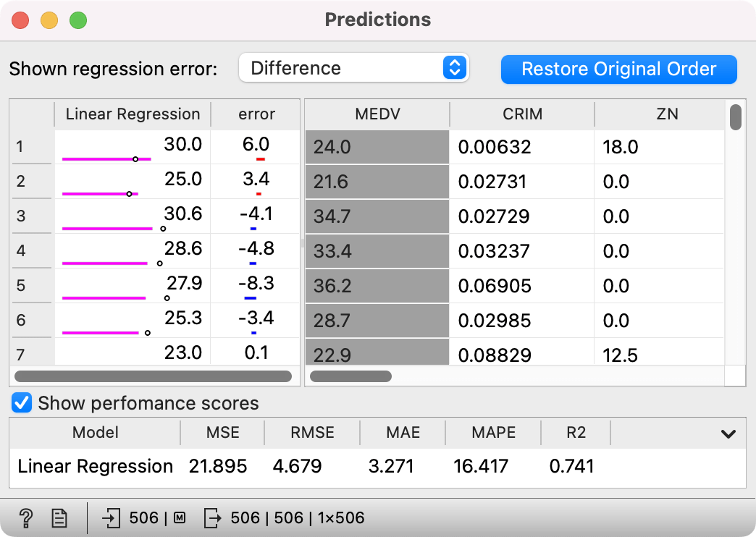
Task: Open the help question mark icon
Action: (x=26, y=517)
